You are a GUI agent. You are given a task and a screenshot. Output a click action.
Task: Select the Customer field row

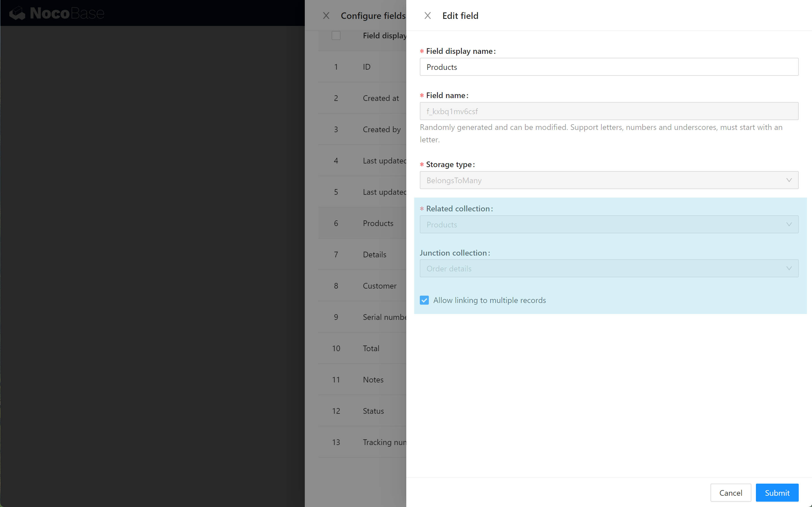pyautogui.click(x=379, y=286)
